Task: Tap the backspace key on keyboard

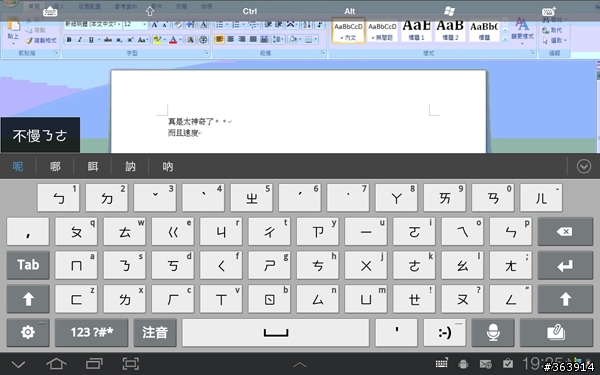Action: (x=565, y=232)
